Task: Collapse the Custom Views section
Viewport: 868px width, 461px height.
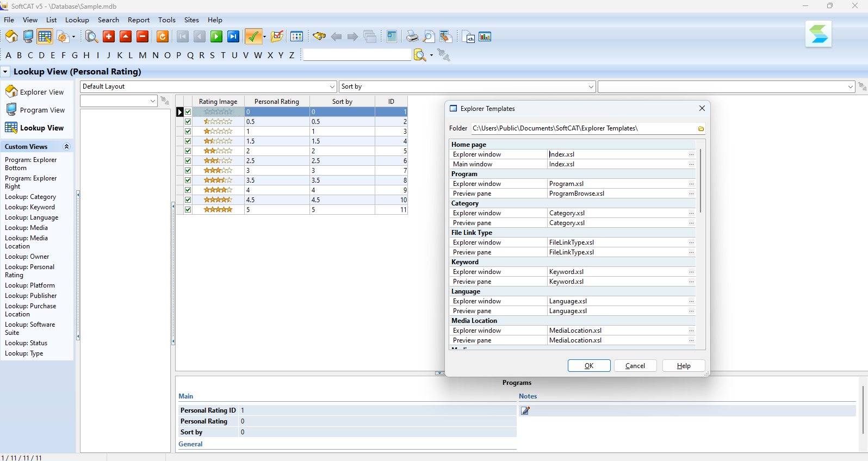Action: [x=66, y=147]
